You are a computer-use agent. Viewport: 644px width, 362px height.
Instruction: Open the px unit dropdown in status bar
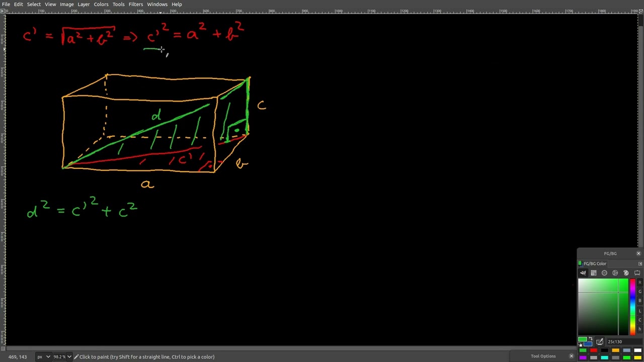point(43,357)
